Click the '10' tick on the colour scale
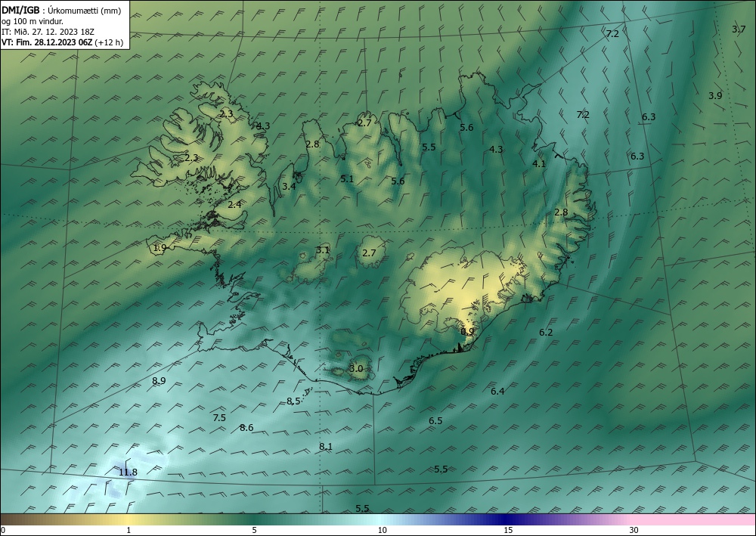 382,530
